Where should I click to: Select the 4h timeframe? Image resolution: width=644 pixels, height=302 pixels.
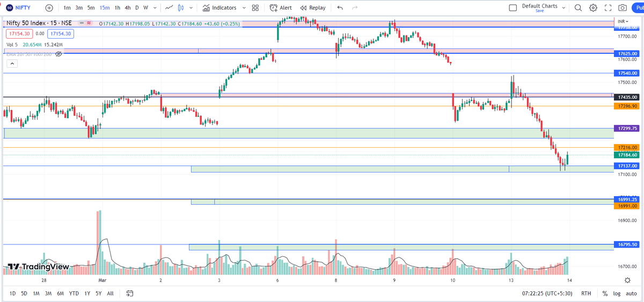pyautogui.click(x=127, y=8)
